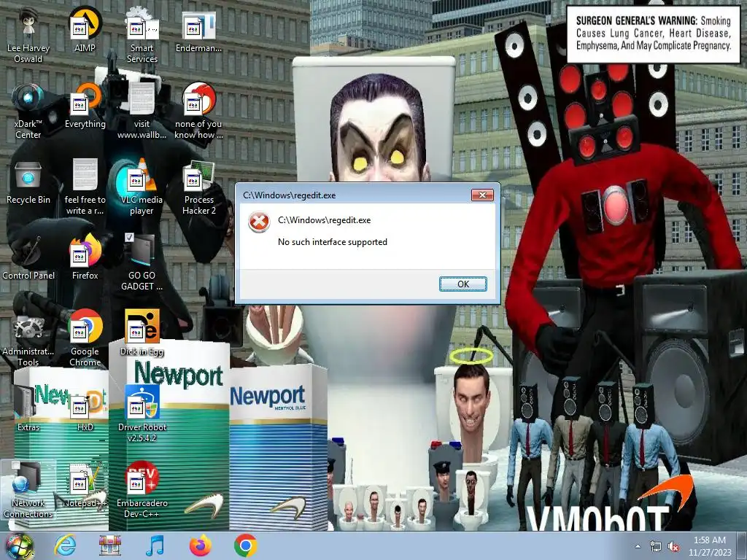This screenshot has width=747, height=560.
Task: Open the taskbar clock showing 1:58 AM
Action: click(710, 546)
